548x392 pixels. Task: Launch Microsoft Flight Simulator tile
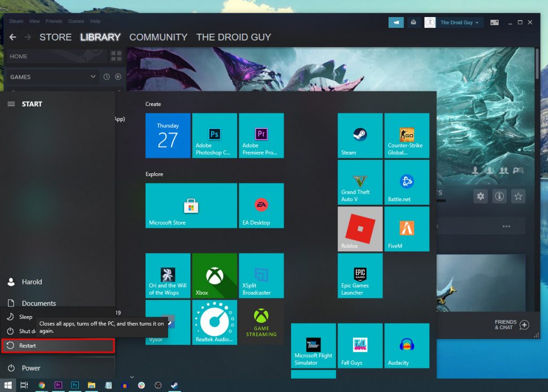314,346
